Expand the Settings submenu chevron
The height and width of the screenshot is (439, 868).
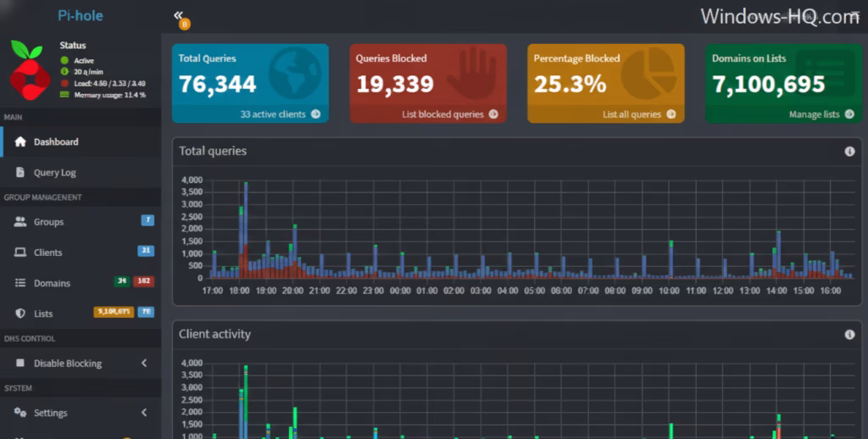click(x=144, y=413)
